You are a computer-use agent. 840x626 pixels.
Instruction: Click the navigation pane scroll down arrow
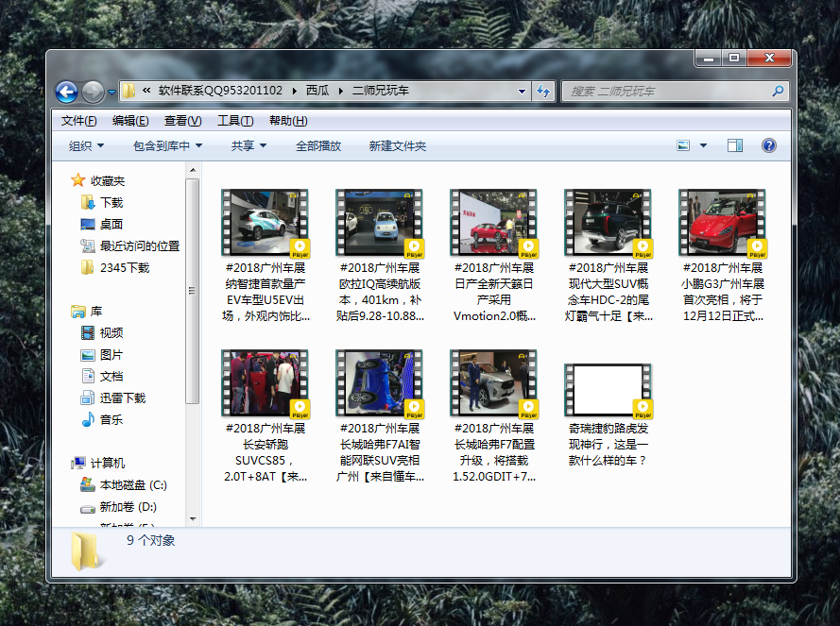pos(193,519)
